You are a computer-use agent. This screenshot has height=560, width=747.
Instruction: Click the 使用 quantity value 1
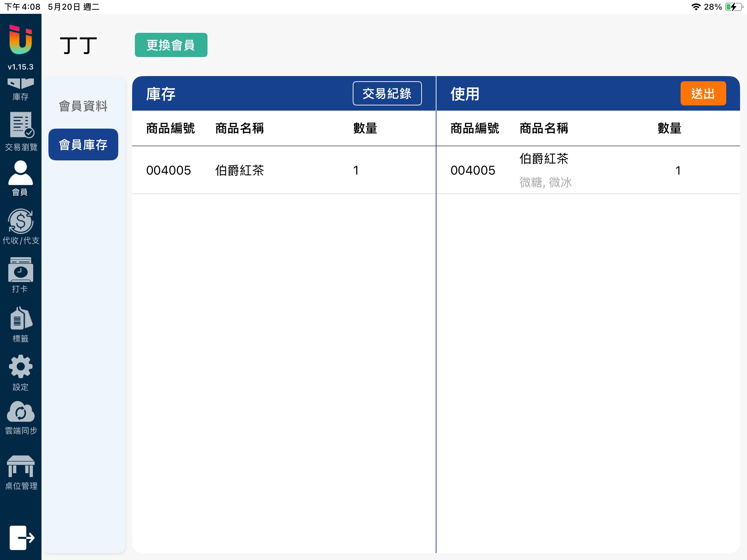click(x=678, y=170)
